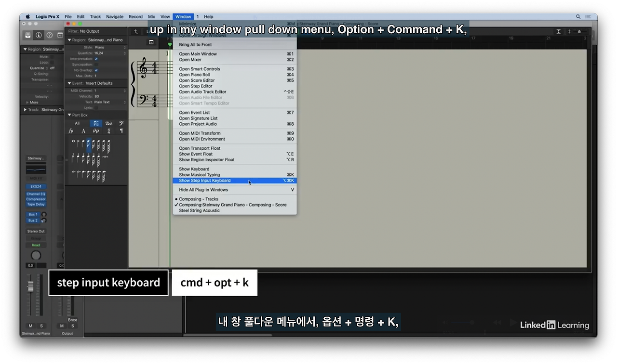This screenshot has width=617, height=364.
Task: Open the Compressor plug-in slot
Action: pos(36,199)
